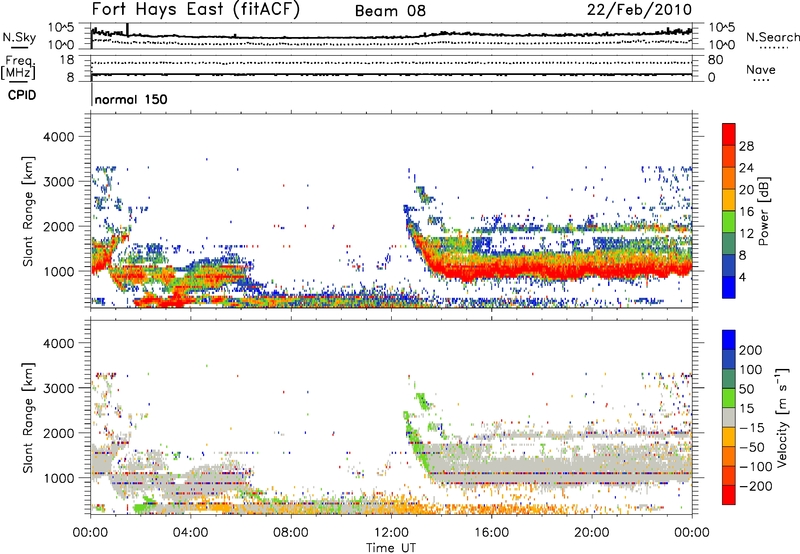This screenshot has width=800, height=554.
Task: Click the '-50' velocity color bar tick label
Action: 751,447
